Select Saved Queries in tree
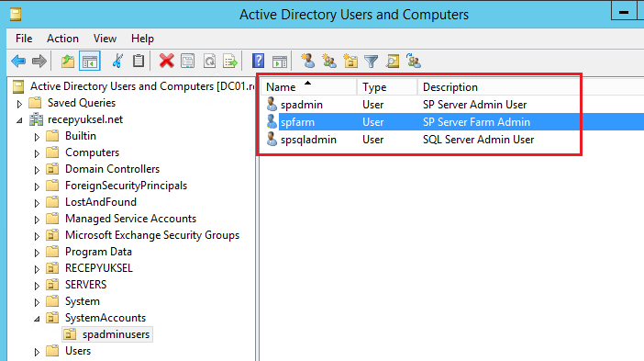The width and height of the screenshot is (644, 361). 82,103
